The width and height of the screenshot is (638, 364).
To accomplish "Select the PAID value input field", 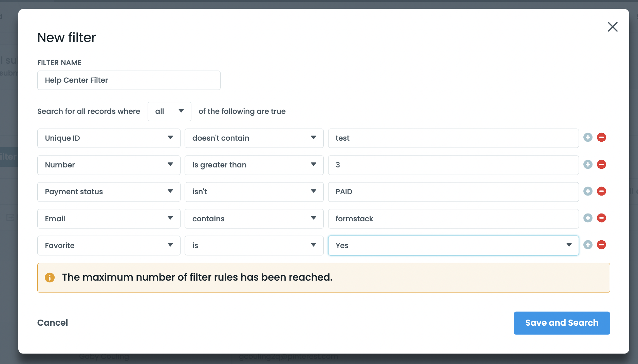I will click(x=453, y=191).
